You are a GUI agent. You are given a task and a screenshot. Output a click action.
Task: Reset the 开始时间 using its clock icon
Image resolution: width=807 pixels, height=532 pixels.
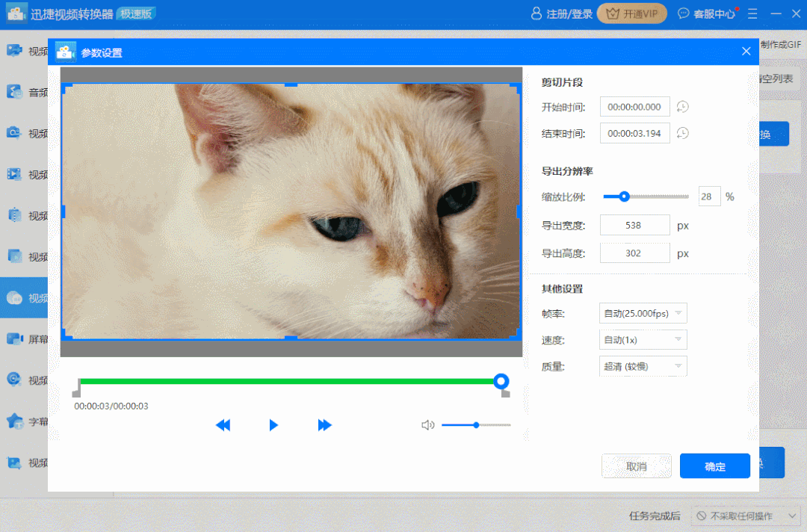point(681,106)
